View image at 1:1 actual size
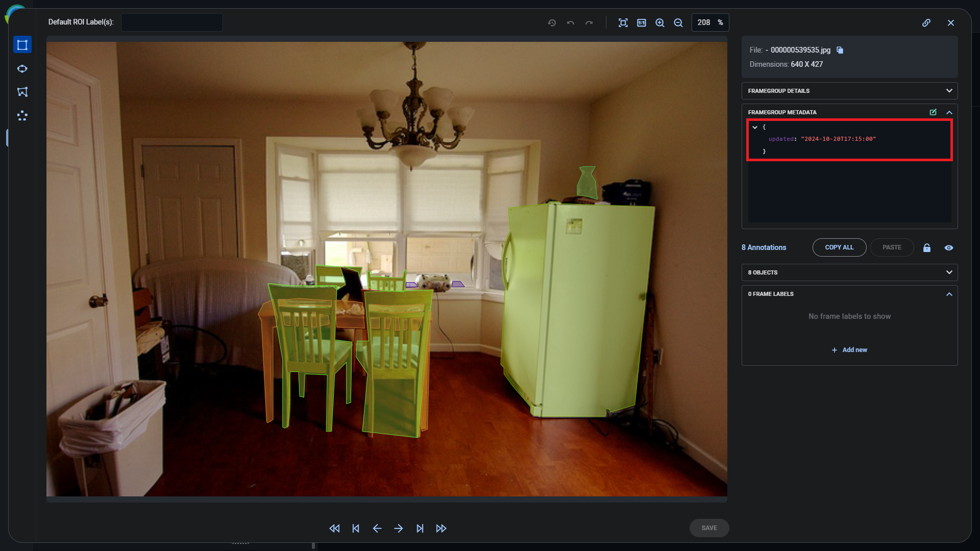The height and width of the screenshot is (551, 980). 641,22
